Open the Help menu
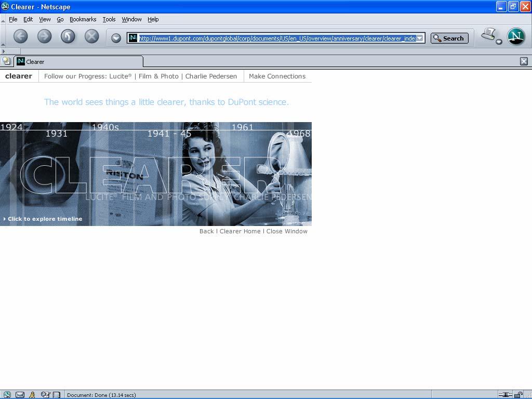Image resolution: width=532 pixels, height=399 pixels. [153, 19]
